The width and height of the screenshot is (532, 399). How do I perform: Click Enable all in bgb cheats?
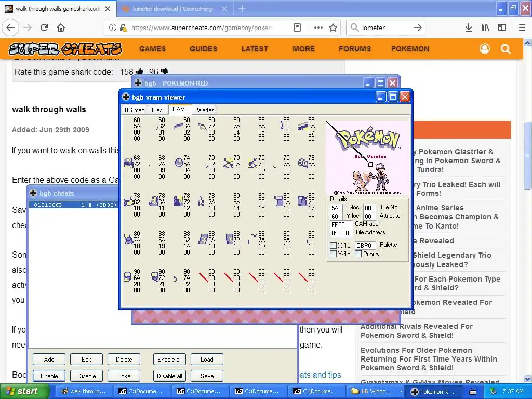coord(169,360)
